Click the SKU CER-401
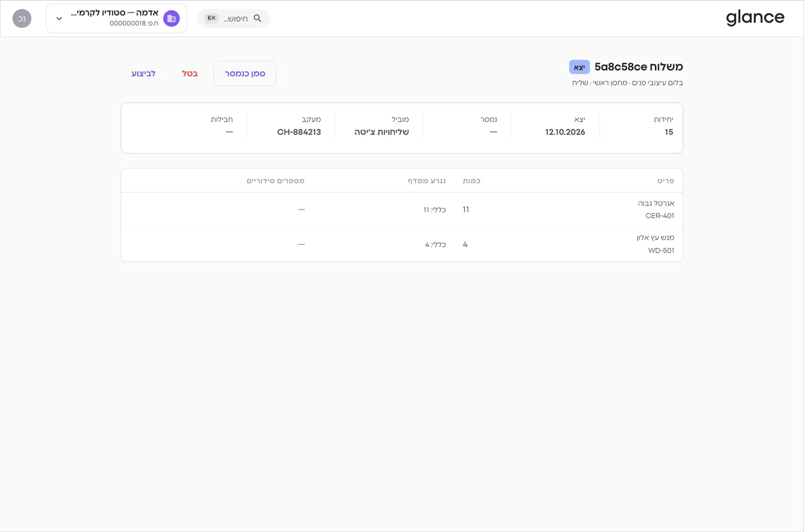 point(660,216)
